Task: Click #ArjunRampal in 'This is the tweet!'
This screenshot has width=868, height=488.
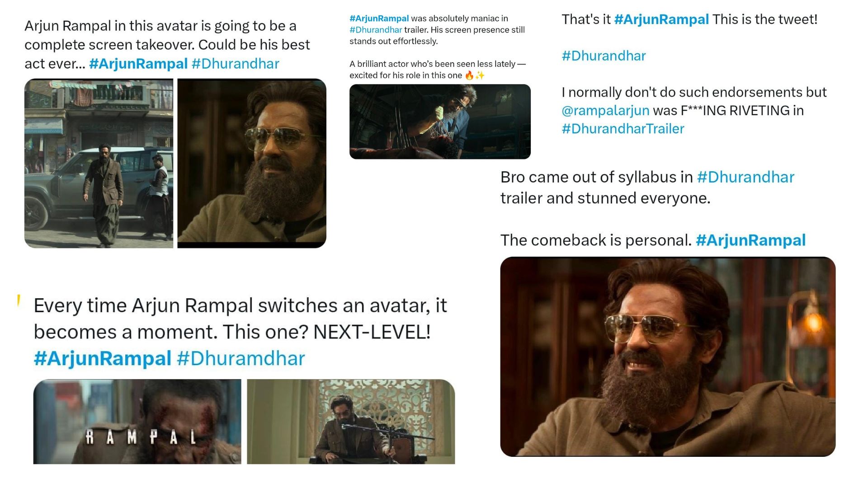Action: (x=661, y=19)
